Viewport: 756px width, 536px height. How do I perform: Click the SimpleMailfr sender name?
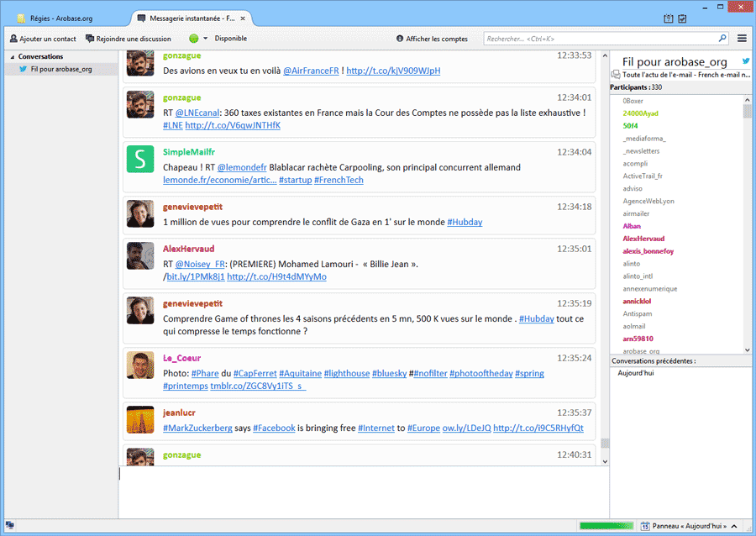(189, 152)
